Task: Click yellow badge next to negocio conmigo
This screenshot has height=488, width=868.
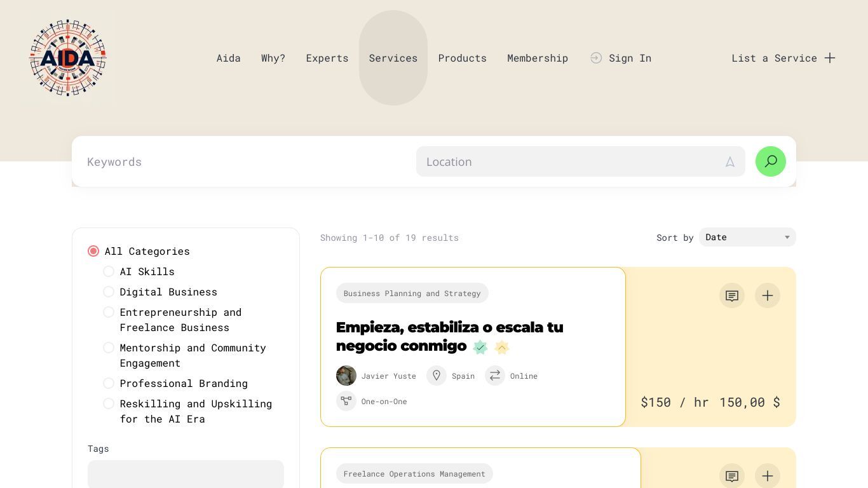Action: 502,347
